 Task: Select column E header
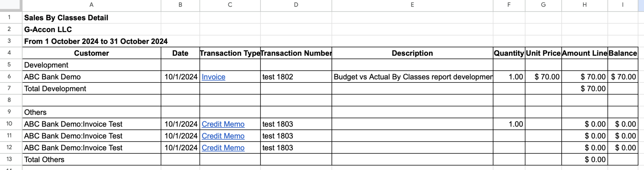[412, 5]
